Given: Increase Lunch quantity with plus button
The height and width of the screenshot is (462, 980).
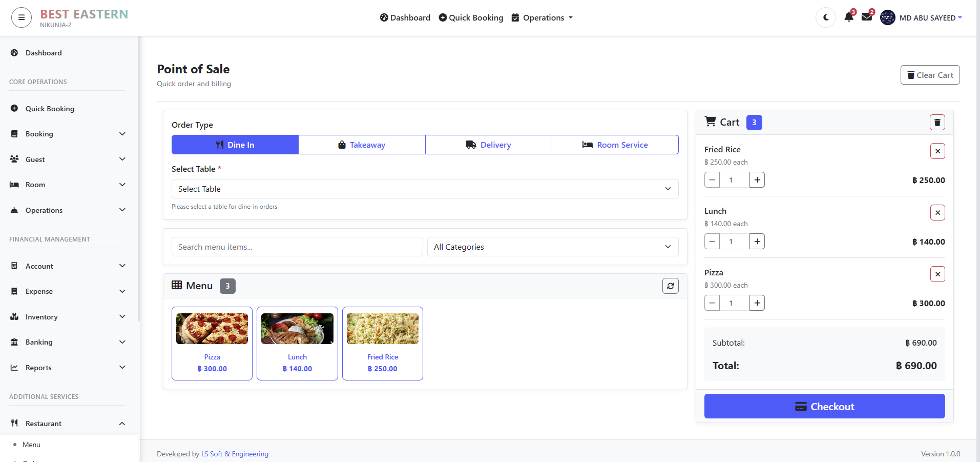Looking at the screenshot, I should coord(757,242).
